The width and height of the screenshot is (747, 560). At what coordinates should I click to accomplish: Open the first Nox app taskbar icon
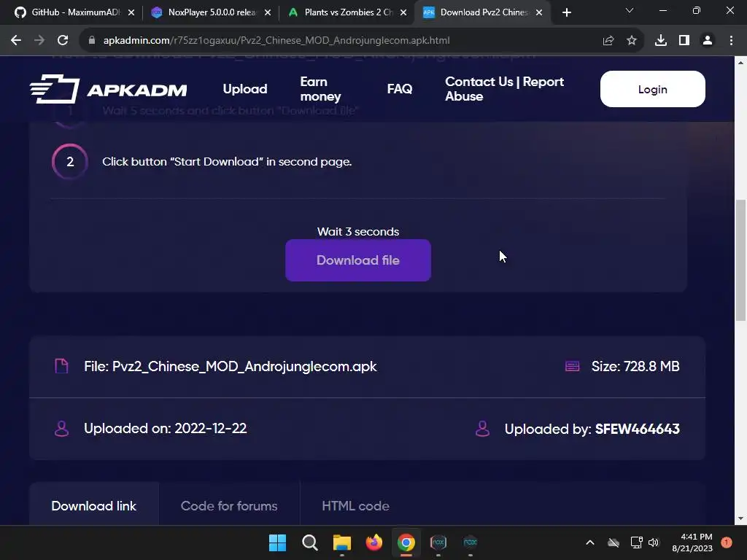438,542
